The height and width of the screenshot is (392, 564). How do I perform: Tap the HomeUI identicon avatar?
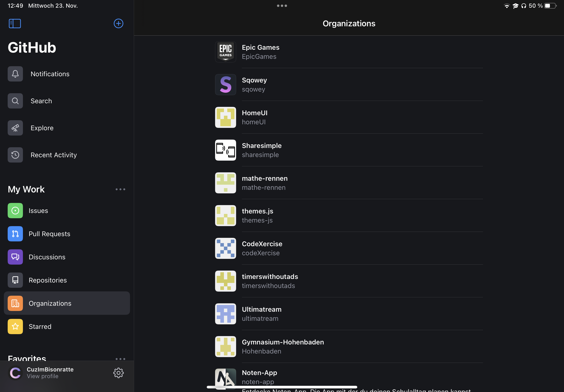(225, 117)
